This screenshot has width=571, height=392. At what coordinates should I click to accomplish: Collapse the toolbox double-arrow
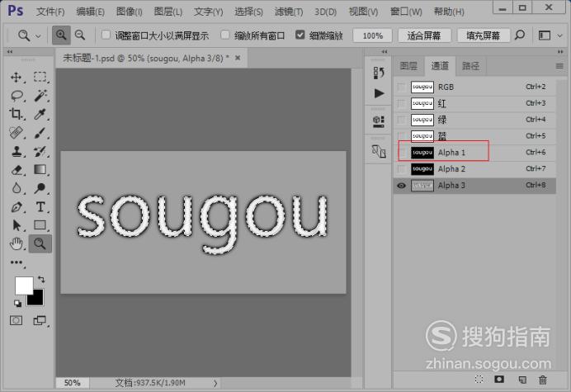click(x=9, y=51)
